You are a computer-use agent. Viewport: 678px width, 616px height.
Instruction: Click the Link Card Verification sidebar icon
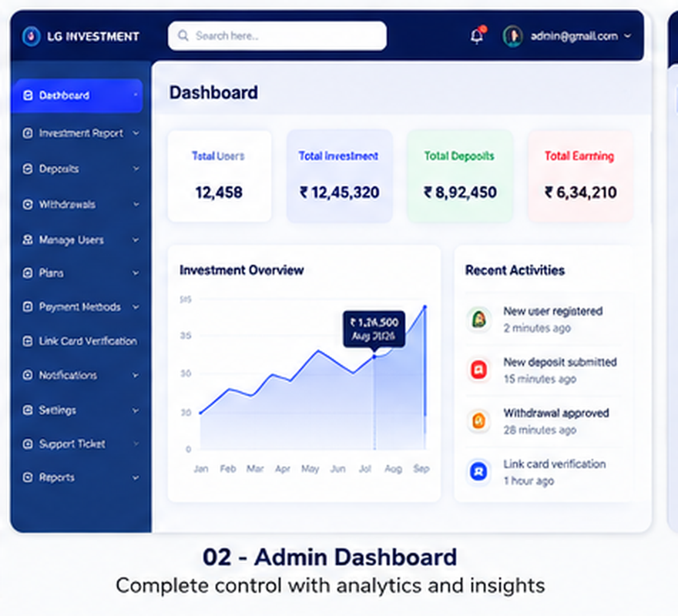[x=28, y=341]
